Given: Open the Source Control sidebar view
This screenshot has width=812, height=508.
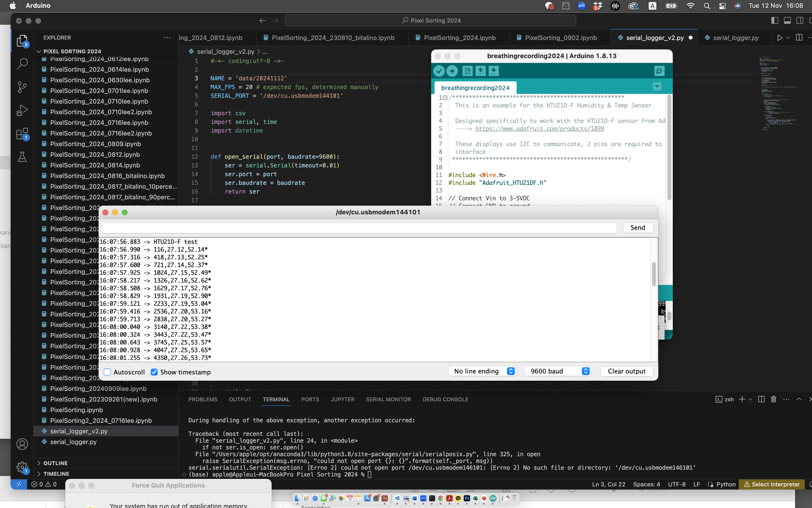Looking at the screenshot, I should coord(22,87).
